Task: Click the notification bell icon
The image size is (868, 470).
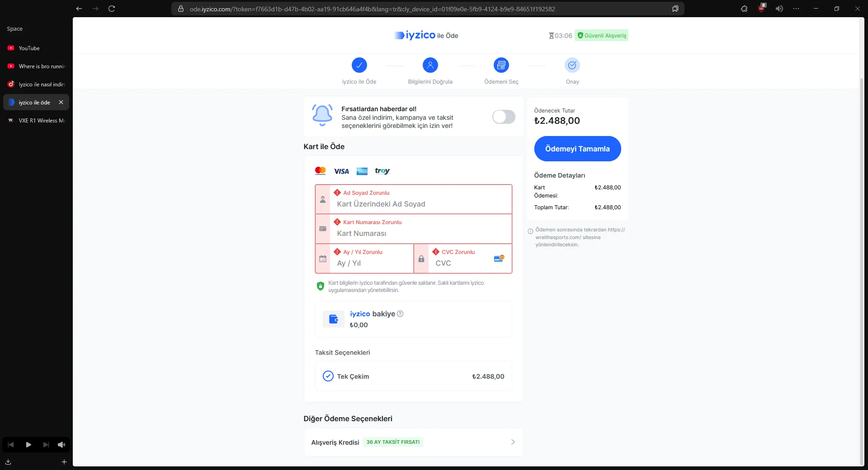Action: pyautogui.click(x=322, y=115)
